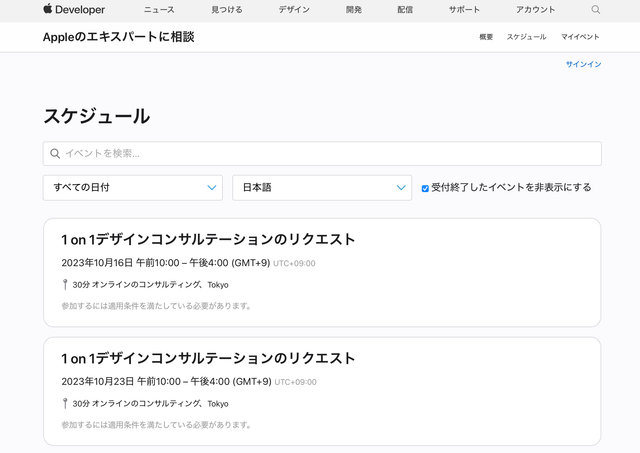640x453 pixels.
Task: Click UTC+09:00 label on October 16 event
Action: click(x=294, y=263)
